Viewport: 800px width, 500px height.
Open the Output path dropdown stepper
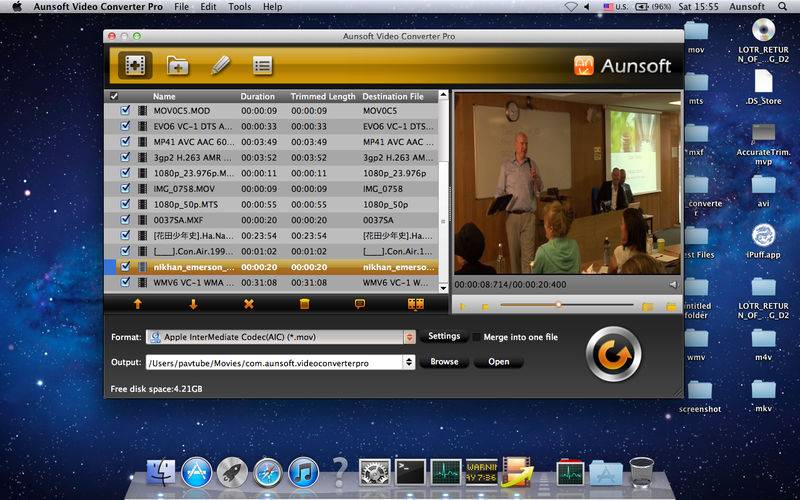point(409,362)
